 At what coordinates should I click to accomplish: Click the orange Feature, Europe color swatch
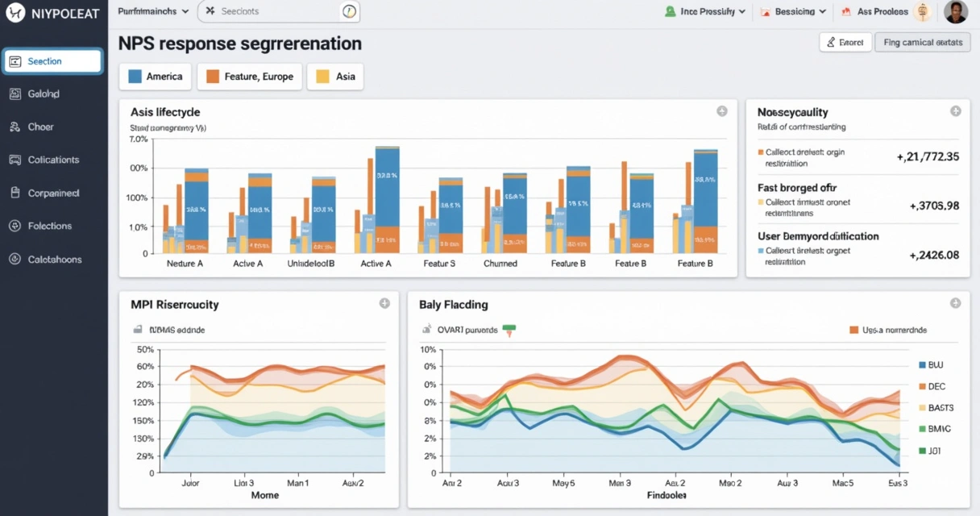coord(213,77)
